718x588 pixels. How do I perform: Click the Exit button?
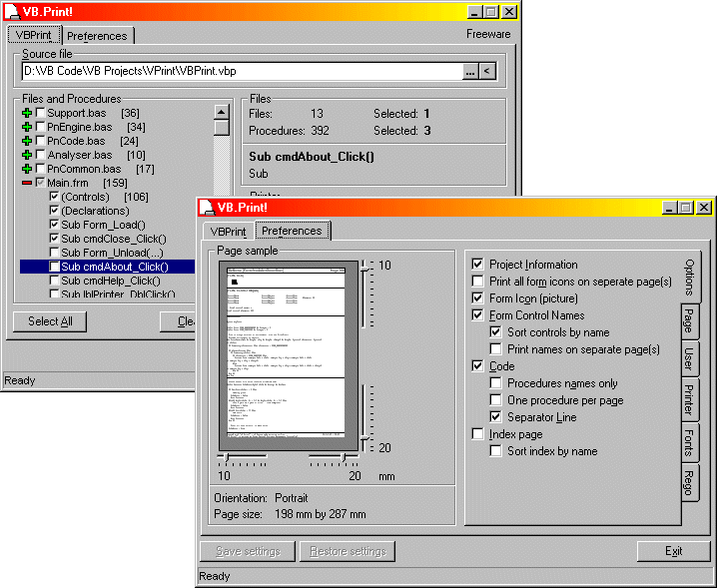(674, 551)
